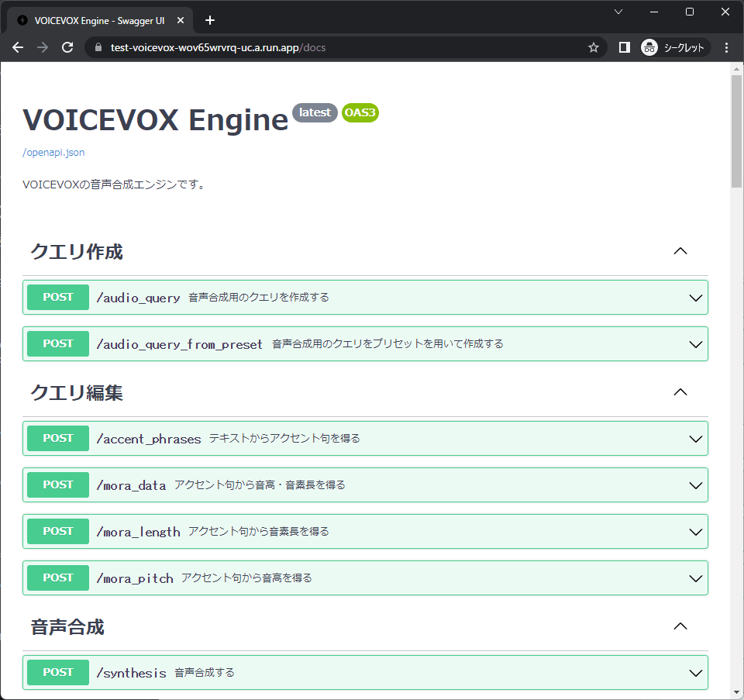
Task: Click the latest version badge
Action: tap(315, 112)
